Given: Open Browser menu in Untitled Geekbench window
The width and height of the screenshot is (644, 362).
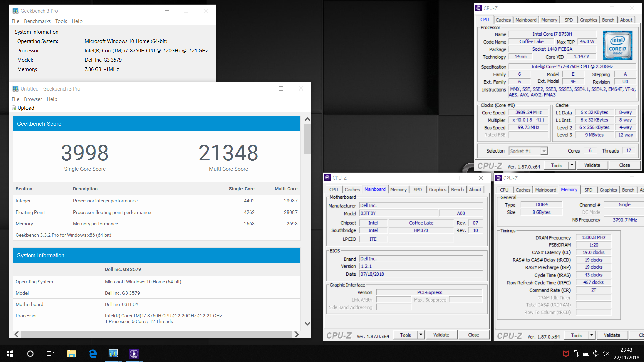Looking at the screenshot, I should coord(33,99).
